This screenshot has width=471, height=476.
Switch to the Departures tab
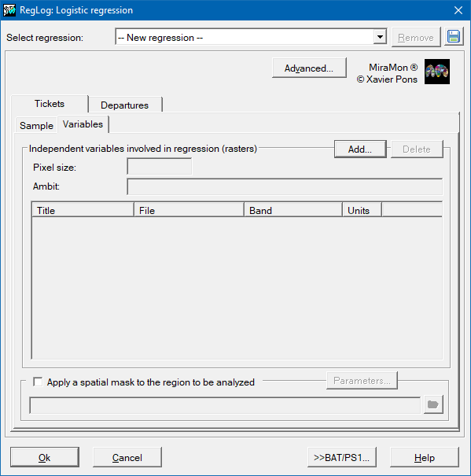click(125, 105)
